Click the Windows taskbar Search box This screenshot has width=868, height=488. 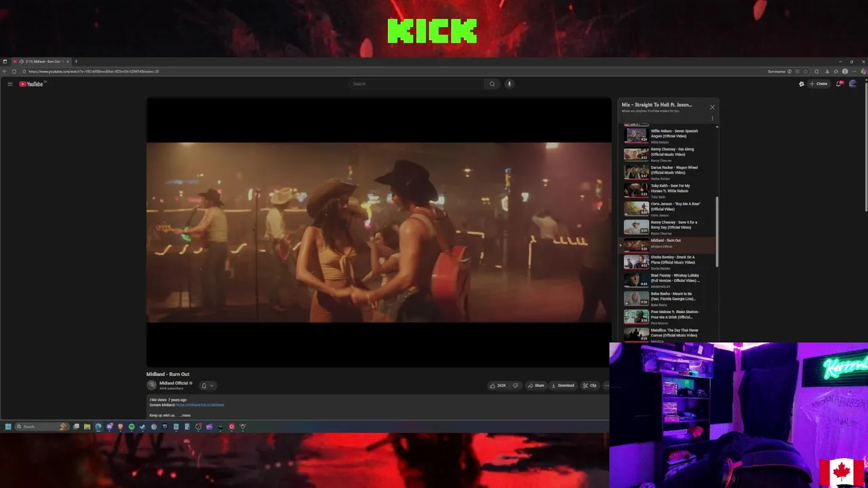pyautogui.click(x=42, y=427)
